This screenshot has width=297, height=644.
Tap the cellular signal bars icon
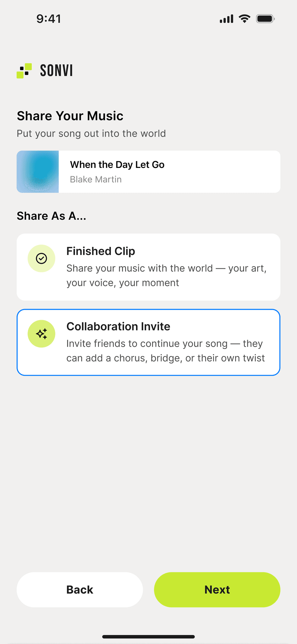[226, 19]
